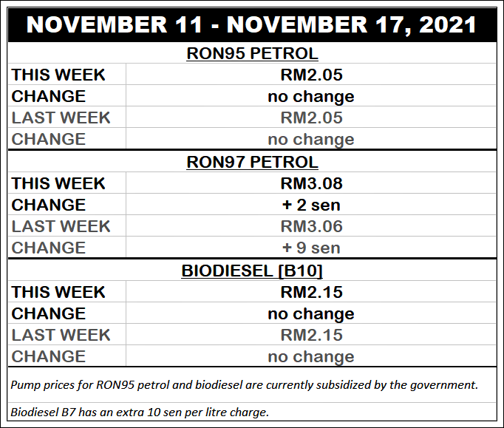The width and height of the screenshot is (504, 428).
Task: Select the RON95 PETROL section heading
Action: pos(251,54)
